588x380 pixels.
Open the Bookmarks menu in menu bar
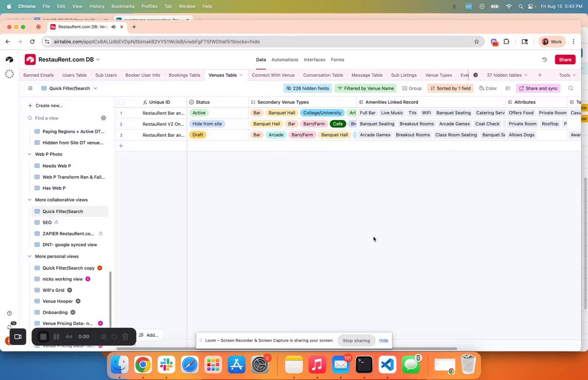tap(123, 6)
